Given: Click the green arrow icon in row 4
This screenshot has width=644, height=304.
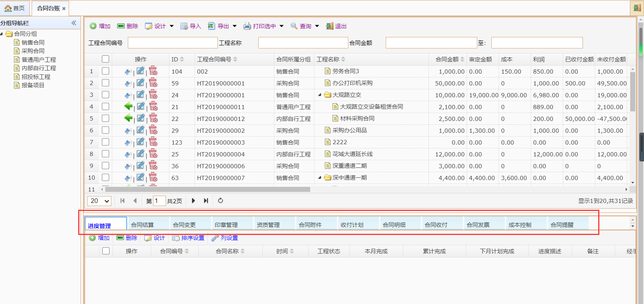Looking at the screenshot, I should [x=128, y=106].
